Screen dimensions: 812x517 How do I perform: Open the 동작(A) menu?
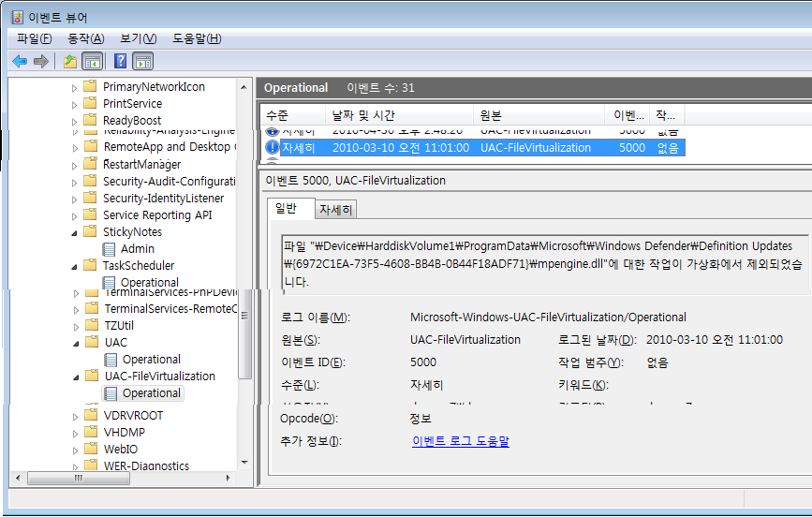point(86,38)
